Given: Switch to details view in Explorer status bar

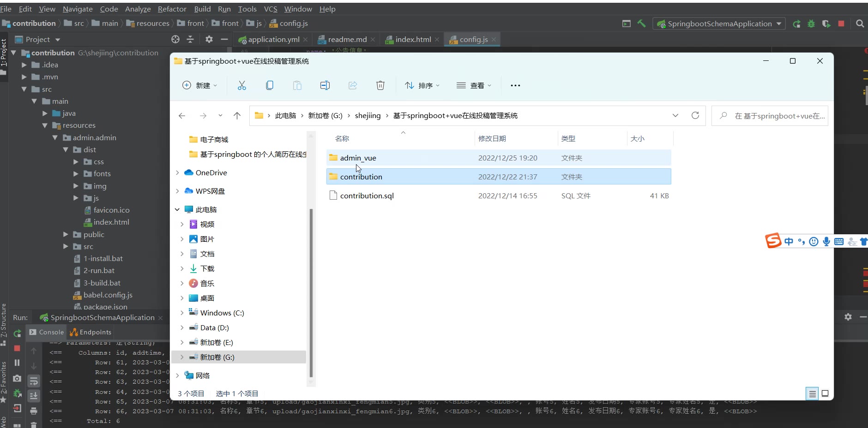Looking at the screenshot, I should [812, 393].
